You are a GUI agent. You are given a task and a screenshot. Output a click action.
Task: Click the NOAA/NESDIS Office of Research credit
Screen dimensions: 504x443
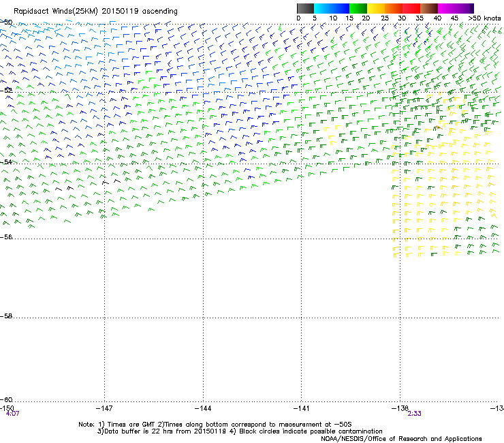tap(401, 439)
